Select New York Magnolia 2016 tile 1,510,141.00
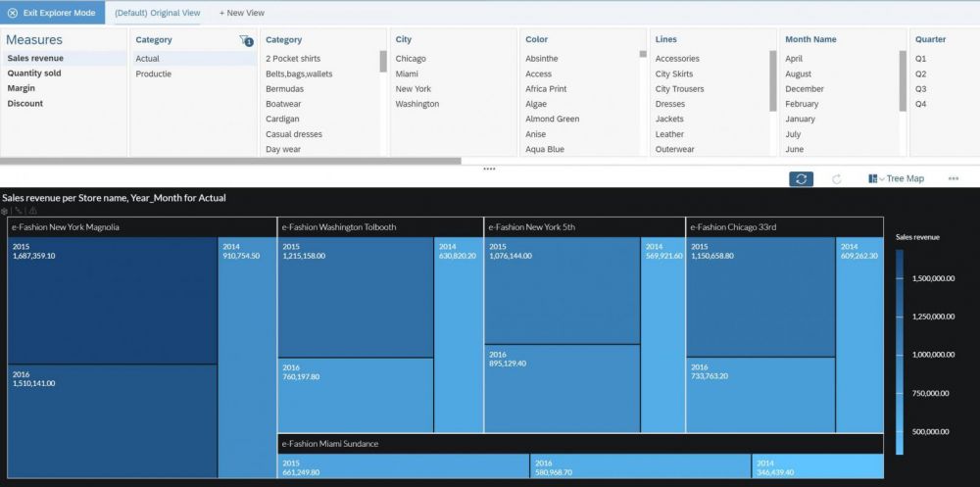This screenshot has width=980, height=487. [113, 421]
